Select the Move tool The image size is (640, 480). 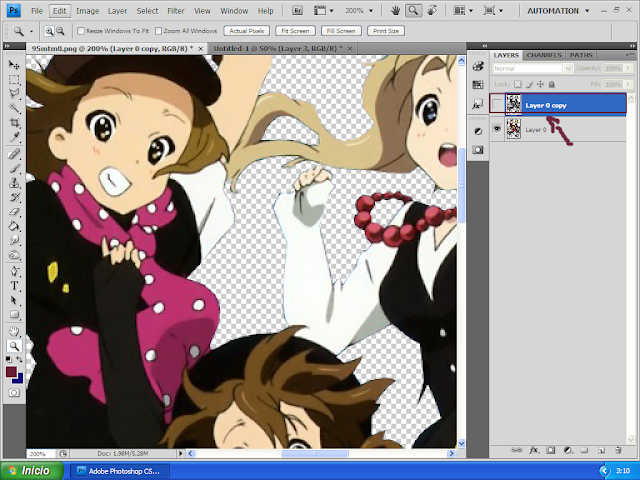(x=14, y=65)
